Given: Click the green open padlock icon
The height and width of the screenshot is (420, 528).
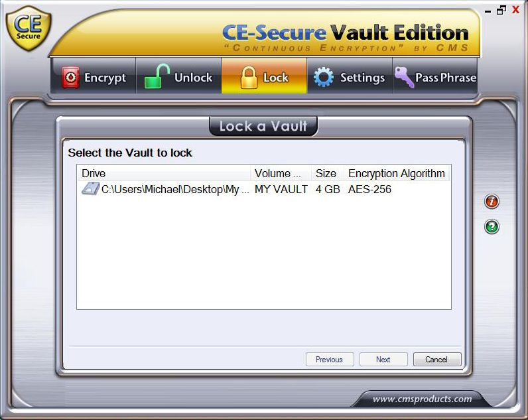Looking at the screenshot, I should point(157,76).
